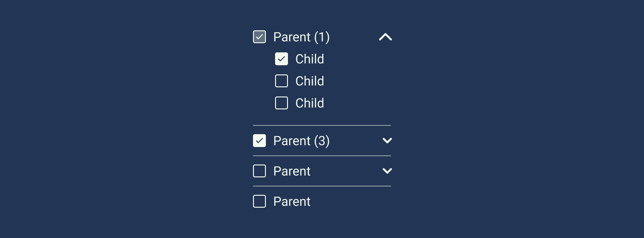
Task: Click the Parent (1) label text
Action: 301,37
